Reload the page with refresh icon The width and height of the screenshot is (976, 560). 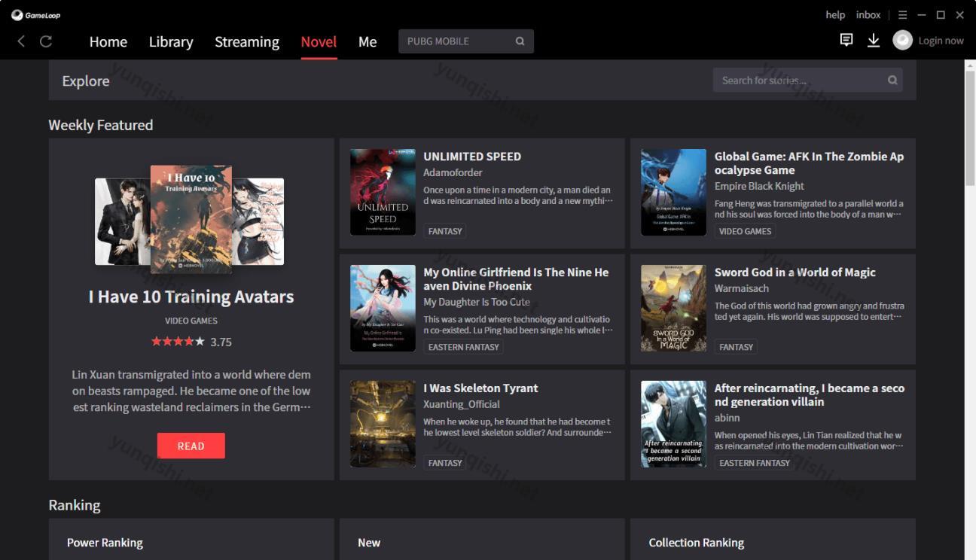point(46,41)
